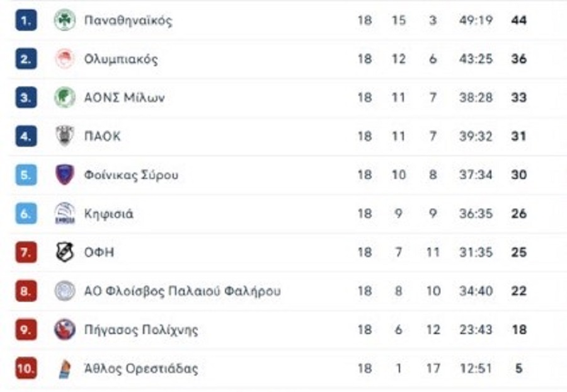Select the ΑΟ Φλοίσβος Παλαιού Φαλήρου name
This screenshot has height=392, width=567.
[182, 291]
